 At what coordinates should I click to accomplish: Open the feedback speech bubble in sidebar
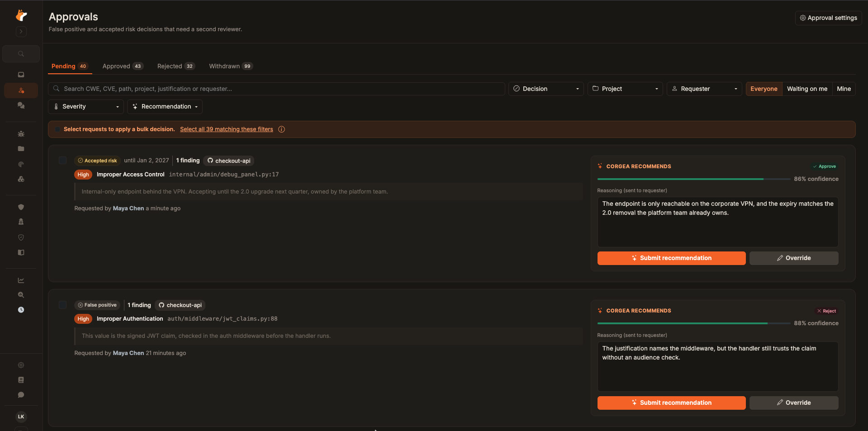point(21,395)
